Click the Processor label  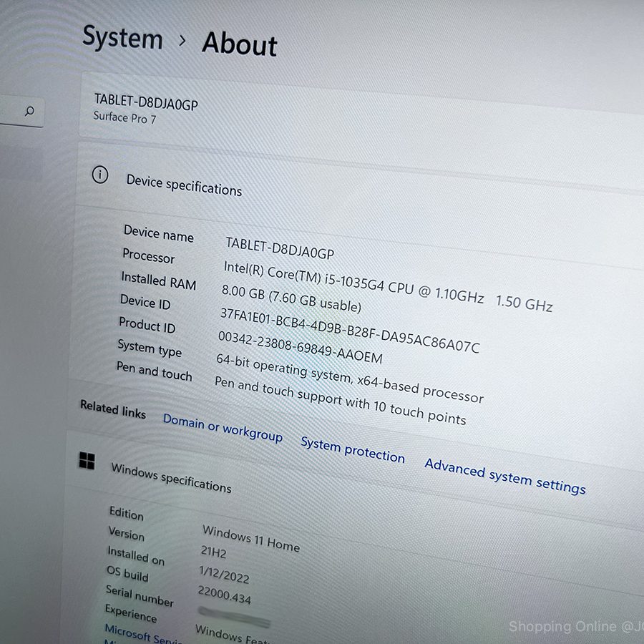pos(149,255)
